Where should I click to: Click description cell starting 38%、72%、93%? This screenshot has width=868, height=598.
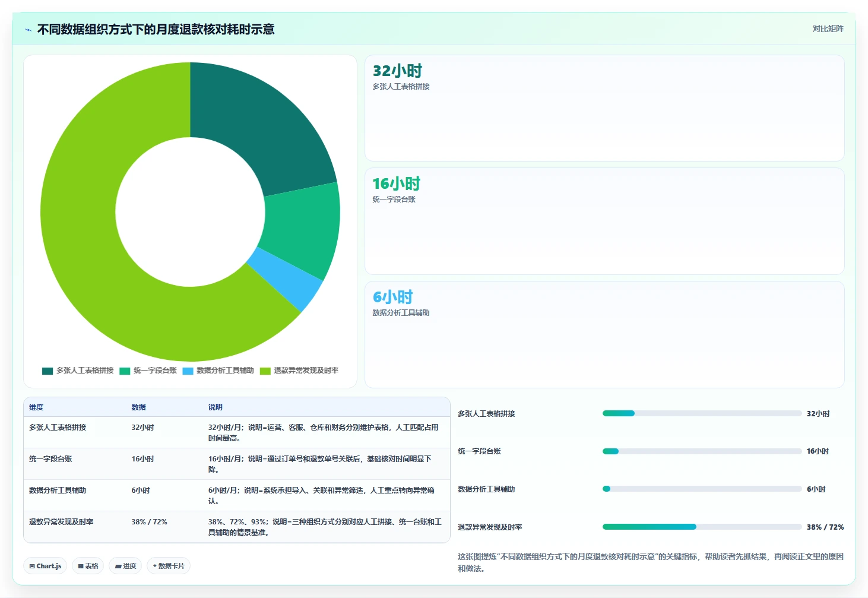click(325, 527)
